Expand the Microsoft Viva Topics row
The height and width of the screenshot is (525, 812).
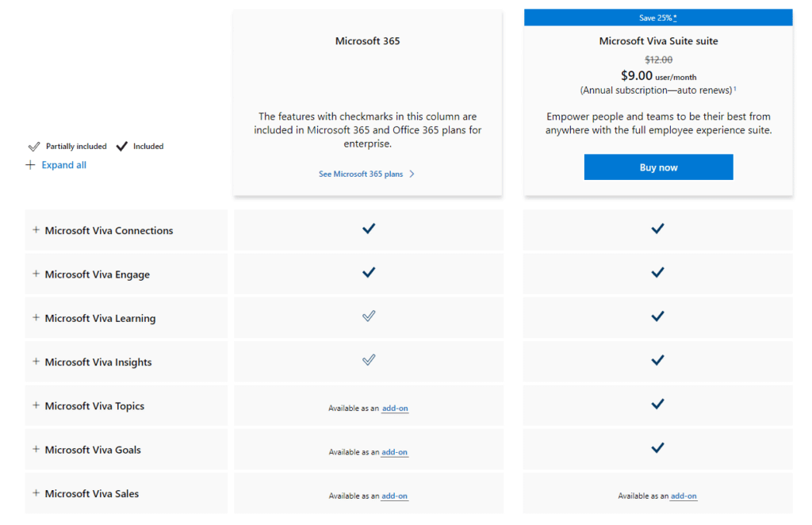point(36,405)
